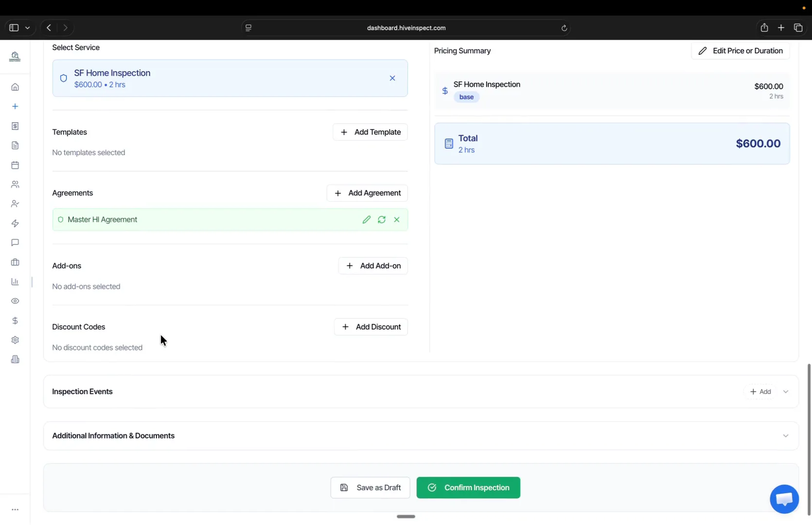812x525 pixels.
Task: Click the Pricing Summary heading
Action: pyautogui.click(x=462, y=51)
